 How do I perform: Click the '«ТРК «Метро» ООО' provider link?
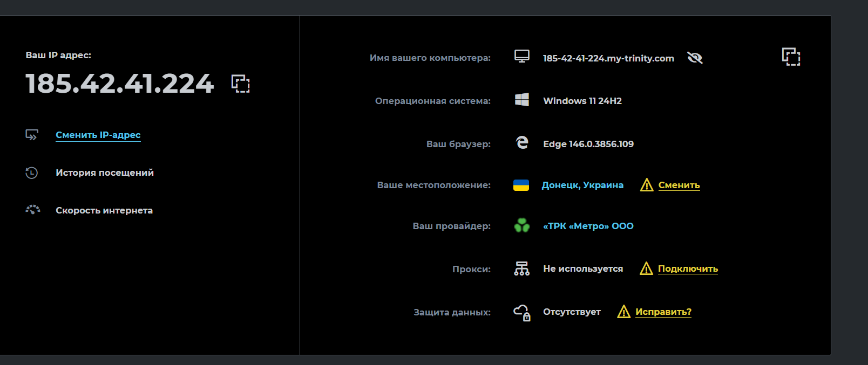click(588, 226)
